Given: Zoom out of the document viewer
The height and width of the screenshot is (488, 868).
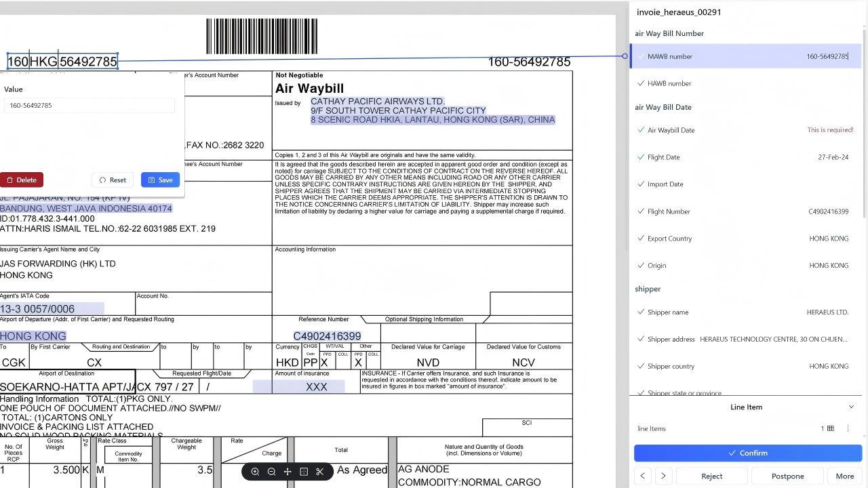Looking at the screenshot, I should [x=271, y=472].
